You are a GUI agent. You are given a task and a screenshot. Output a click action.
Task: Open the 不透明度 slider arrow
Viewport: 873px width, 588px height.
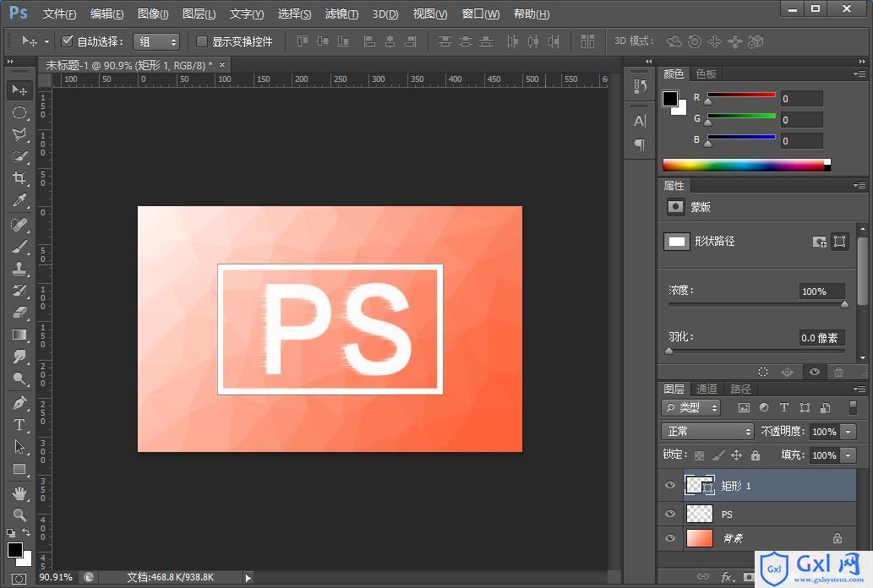click(x=848, y=432)
